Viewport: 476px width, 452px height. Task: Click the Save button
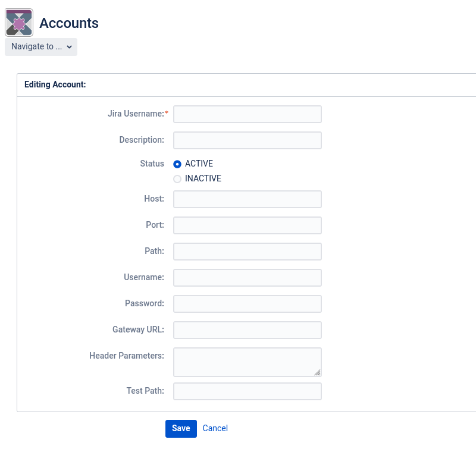[x=181, y=428]
